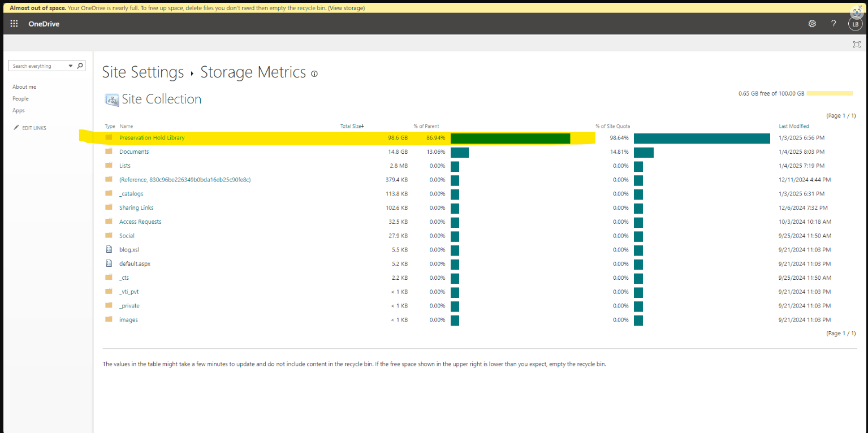The image size is (868, 433).
Task: Open the LB account profile avatar
Action: (855, 24)
